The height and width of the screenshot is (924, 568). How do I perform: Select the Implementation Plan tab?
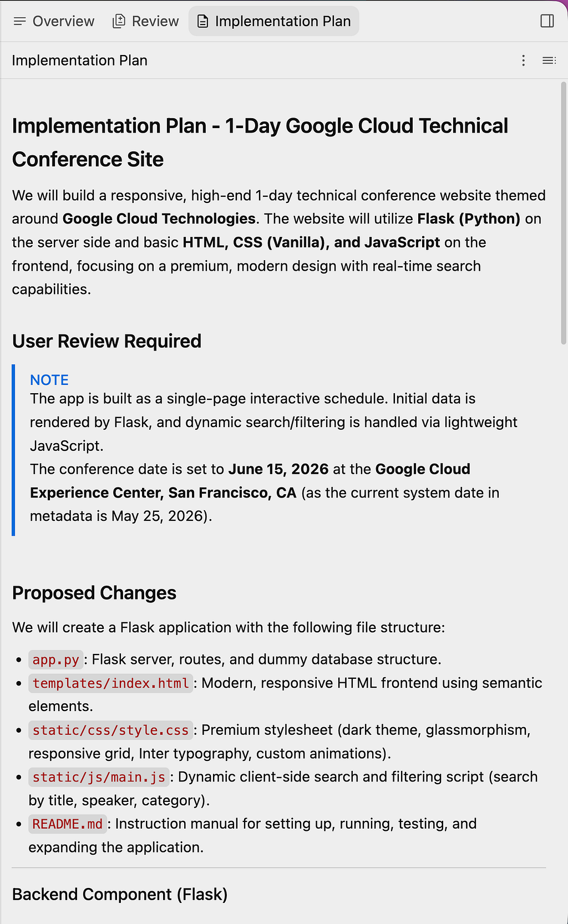coord(274,21)
